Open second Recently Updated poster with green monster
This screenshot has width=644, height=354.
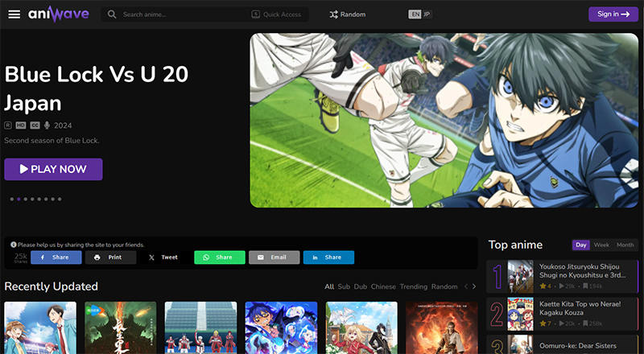pyautogui.click(x=120, y=327)
